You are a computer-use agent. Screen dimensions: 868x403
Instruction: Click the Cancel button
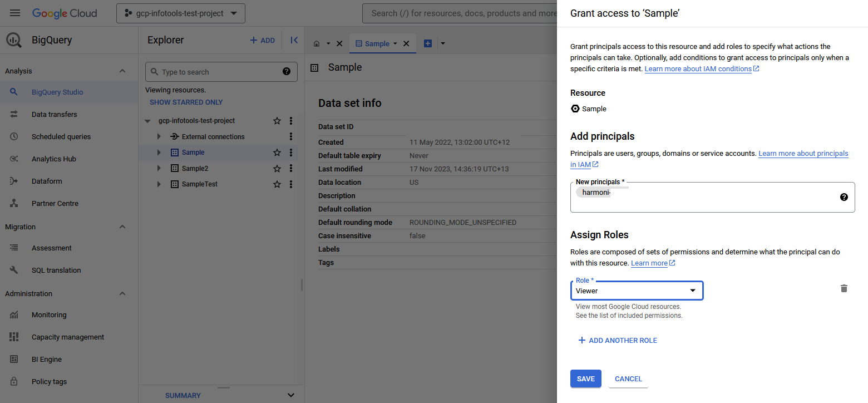tap(628, 379)
